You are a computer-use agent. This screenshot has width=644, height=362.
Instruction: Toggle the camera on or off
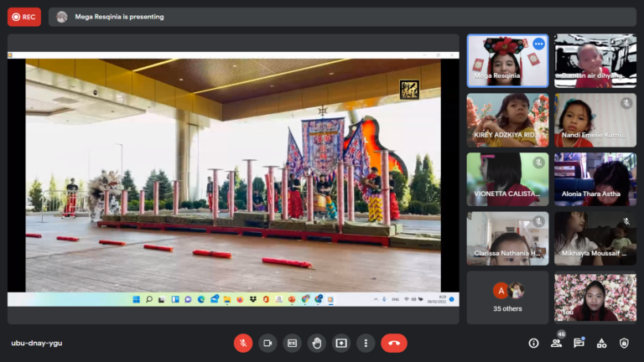(267, 343)
